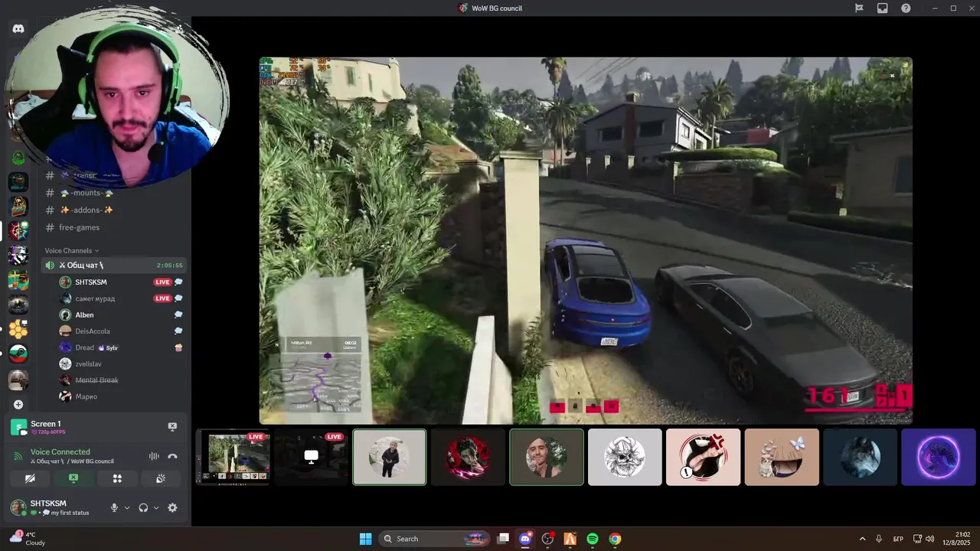Toggle noise suppression waveform icon
Screen dimensions: 980x551
[154, 456]
